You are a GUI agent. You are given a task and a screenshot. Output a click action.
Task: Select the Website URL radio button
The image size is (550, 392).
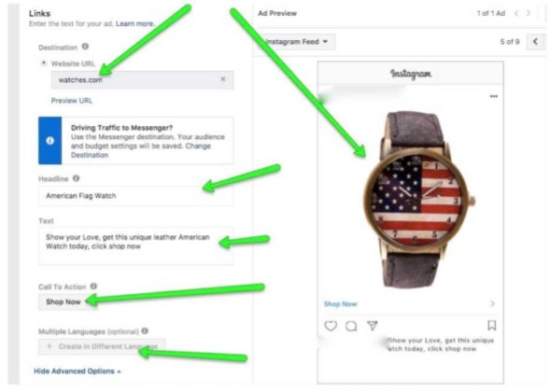pyautogui.click(x=44, y=63)
